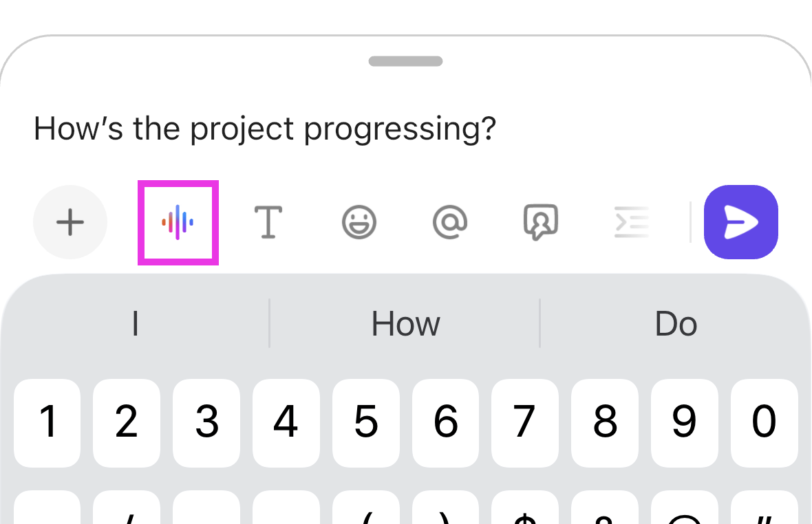
Task: Tap the purple send arrow
Action: (x=741, y=222)
